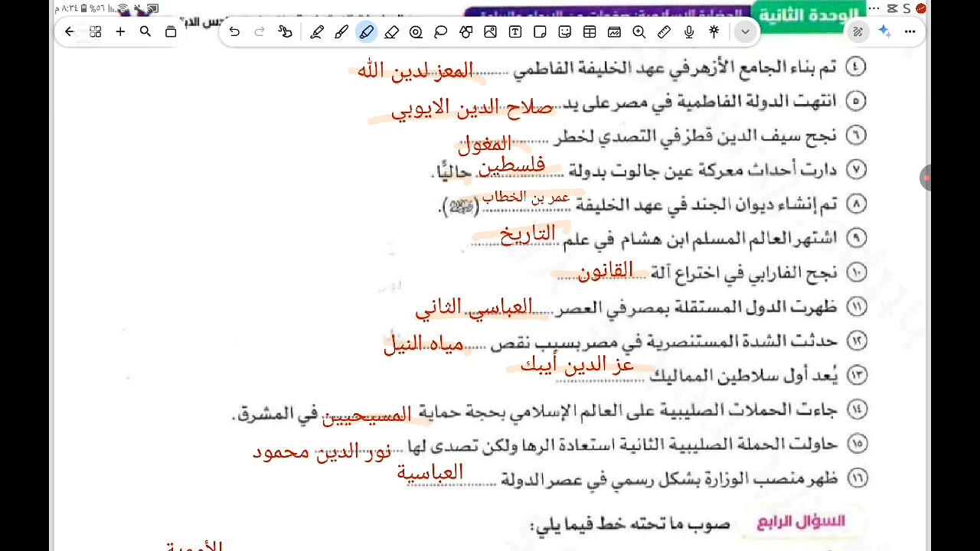Activate the zoom magnifier tool
Viewport: 980px width, 551px height.
(639, 32)
